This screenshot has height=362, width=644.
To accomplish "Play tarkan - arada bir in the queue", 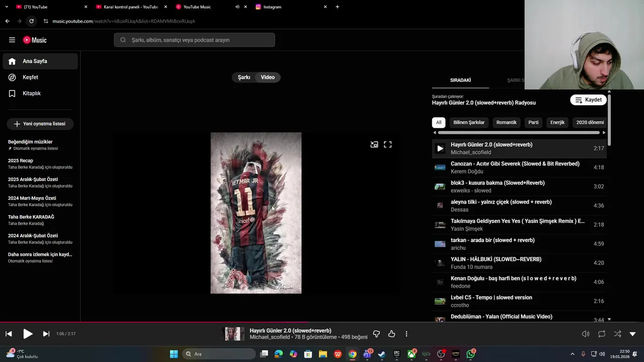I will click(x=519, y=244).
